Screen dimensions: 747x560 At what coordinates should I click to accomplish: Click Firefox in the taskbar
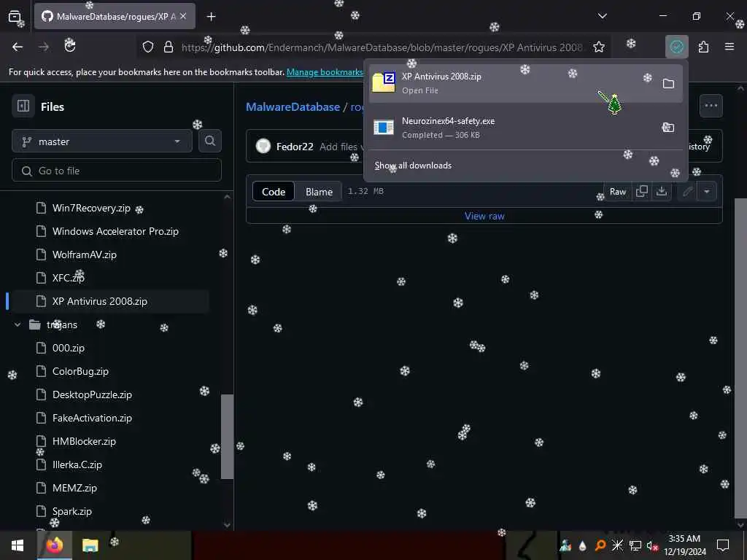[x=54, y=545]
